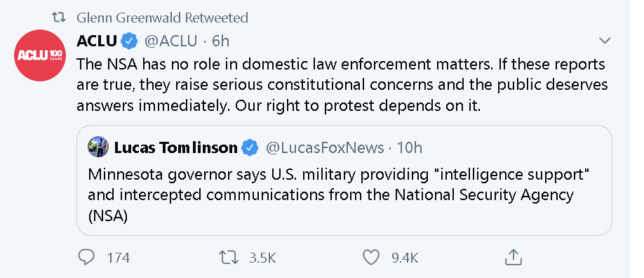
Task: Click the ACLU 100 years profile avatar
Action: click(x=40, y=55)
